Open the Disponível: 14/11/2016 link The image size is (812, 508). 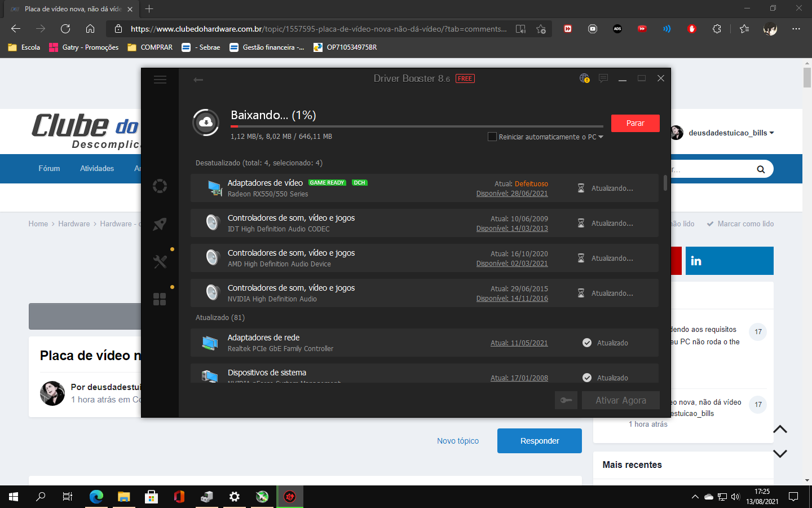point(512,298)
